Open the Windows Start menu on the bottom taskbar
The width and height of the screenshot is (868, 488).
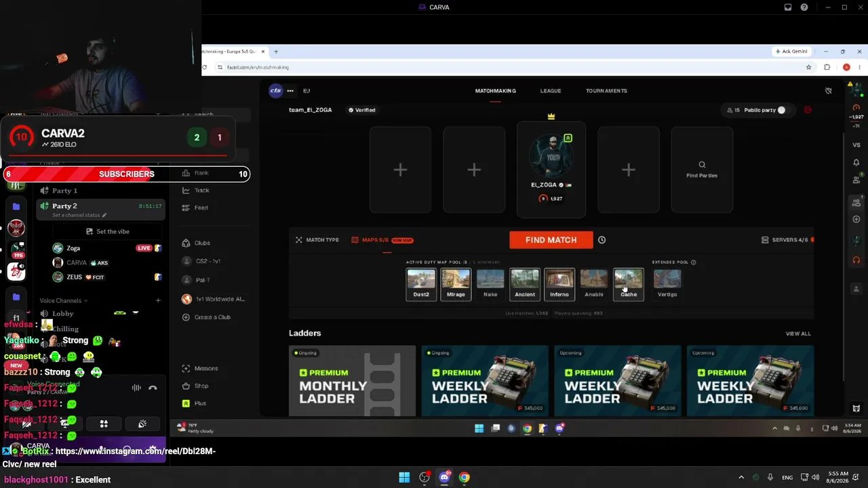pos(404,477)
